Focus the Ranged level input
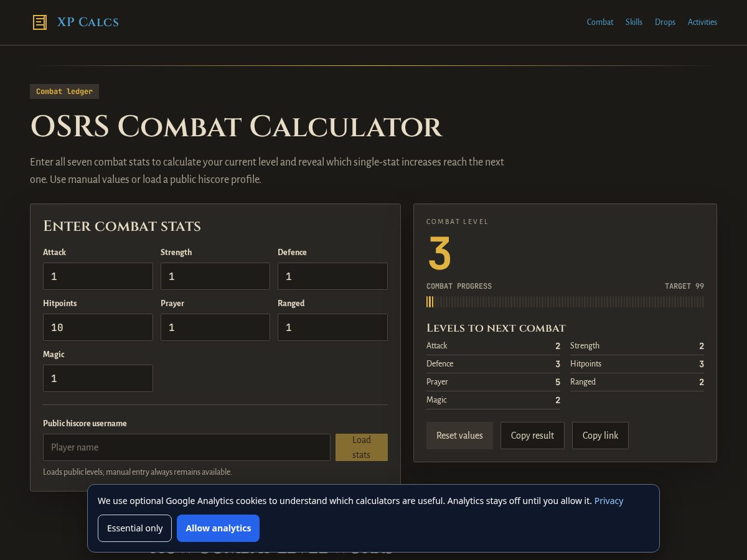Image resolution: width=747 pixels, height=560 pixels. pyautogui.click(x=332, y=327)
